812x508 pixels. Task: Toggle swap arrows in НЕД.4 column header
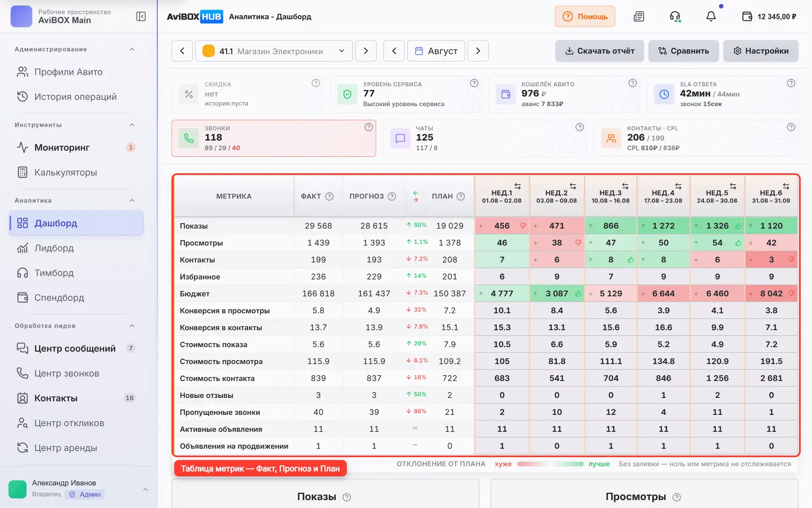click(x=678, y=186)
